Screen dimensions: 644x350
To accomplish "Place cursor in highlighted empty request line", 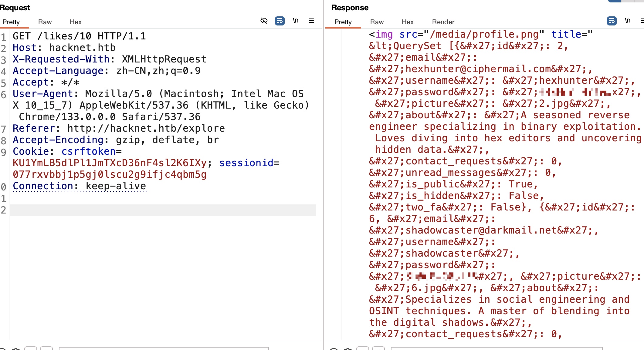I will click(x=163, y=210).
